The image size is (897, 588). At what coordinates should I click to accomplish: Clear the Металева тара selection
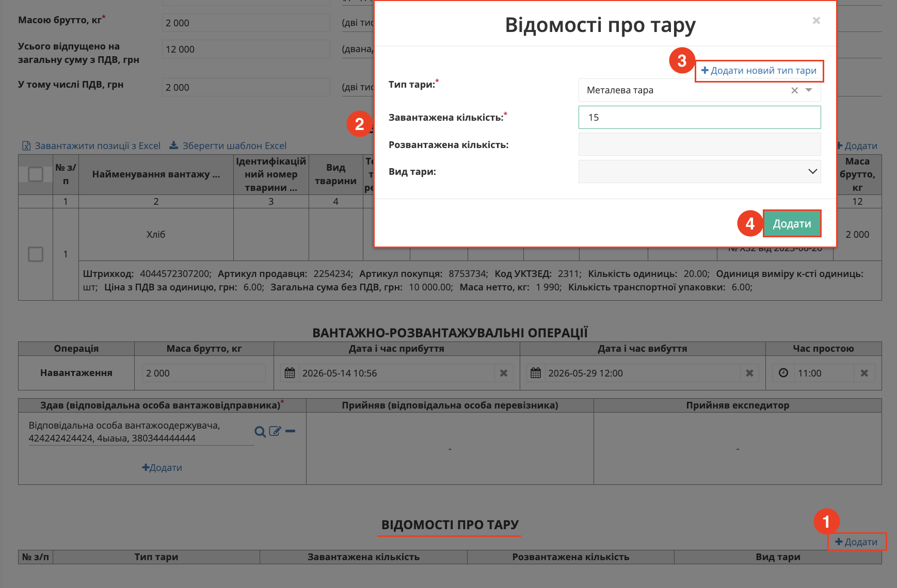pos(794,90)
